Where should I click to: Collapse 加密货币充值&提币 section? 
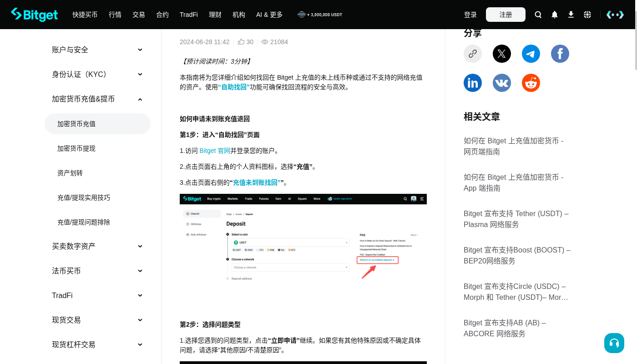pos(97,99)
